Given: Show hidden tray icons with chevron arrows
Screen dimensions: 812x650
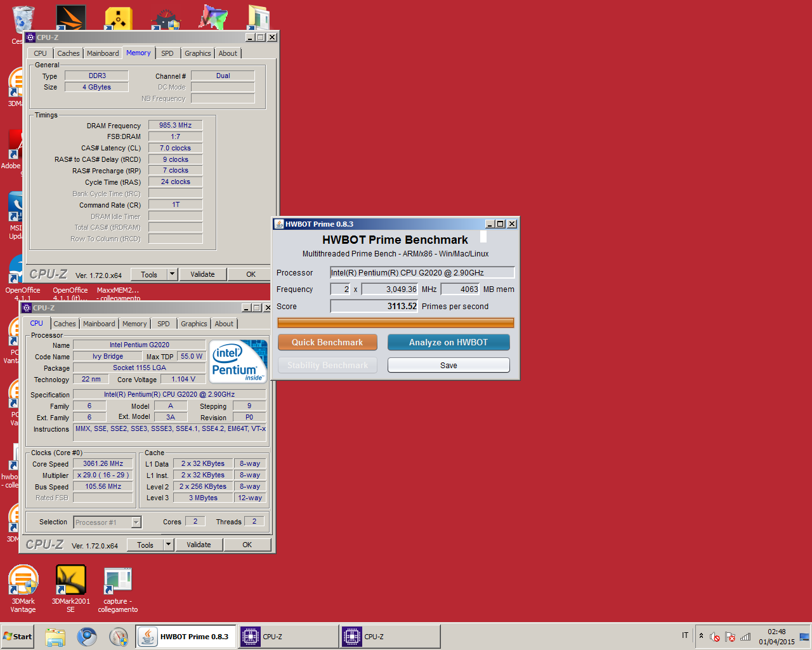Looking at the screenshot, I should [701, 635].
